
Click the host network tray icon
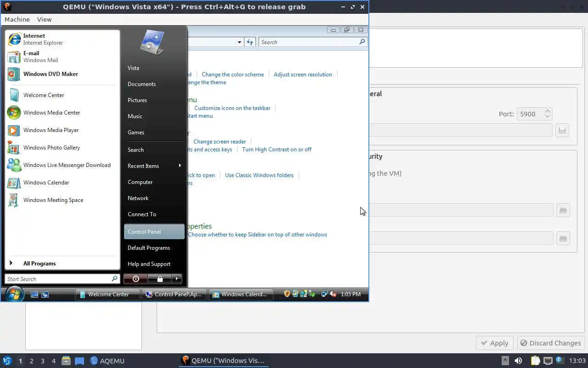[548, 361]
